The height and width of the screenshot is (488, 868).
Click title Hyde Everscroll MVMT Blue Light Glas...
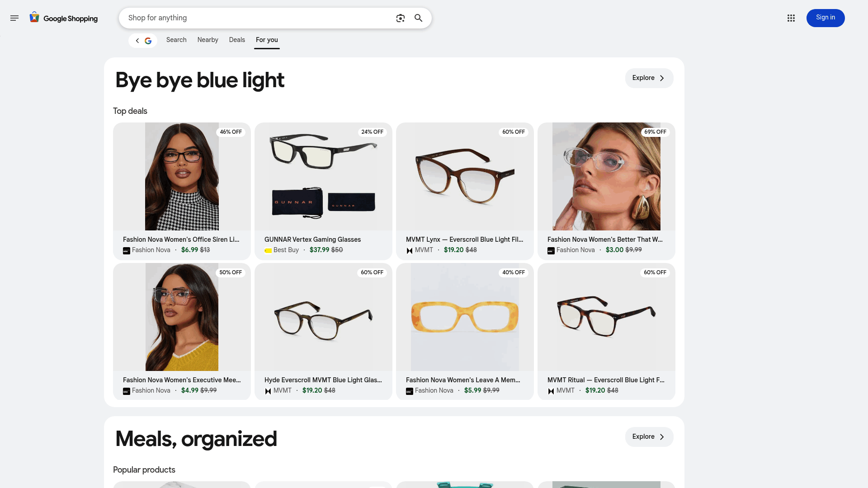click(323, 380)
